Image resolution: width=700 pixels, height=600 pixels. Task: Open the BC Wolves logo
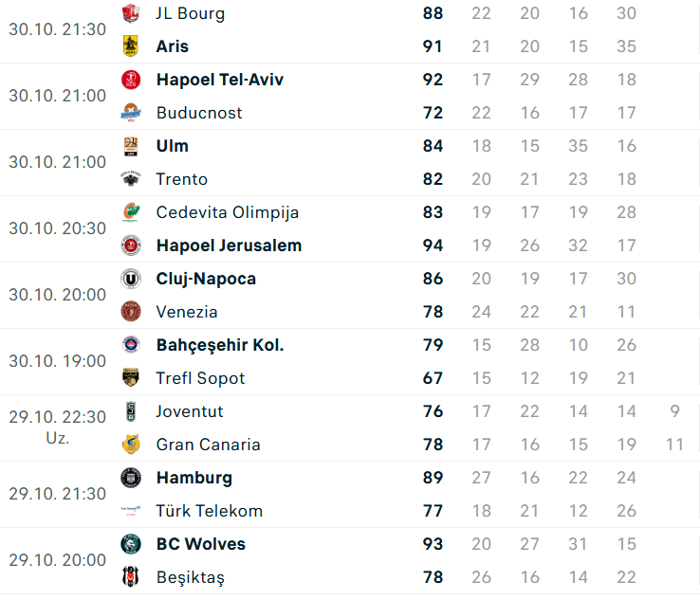131,544
